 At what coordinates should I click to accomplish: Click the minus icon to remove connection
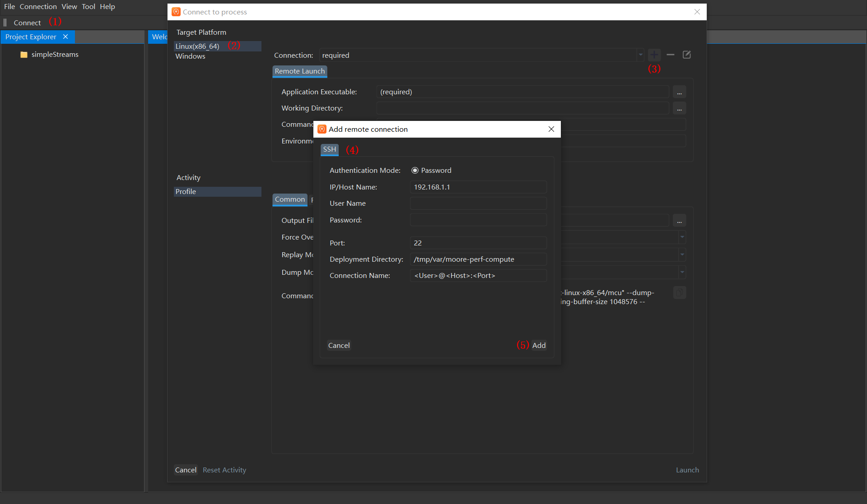(x=670, y=55)
